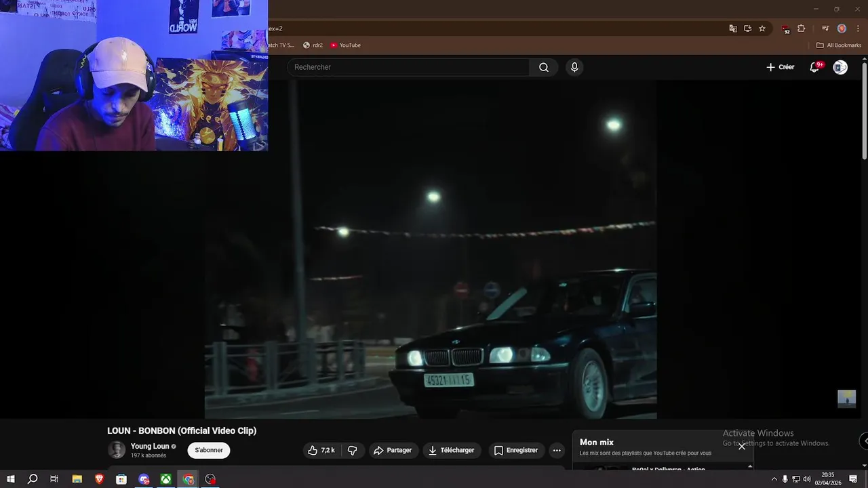This screenshot has width=868, height=488.
Task: Click the translate page icon in address bar
Action: pyautogui.click(x=733, y=28)
